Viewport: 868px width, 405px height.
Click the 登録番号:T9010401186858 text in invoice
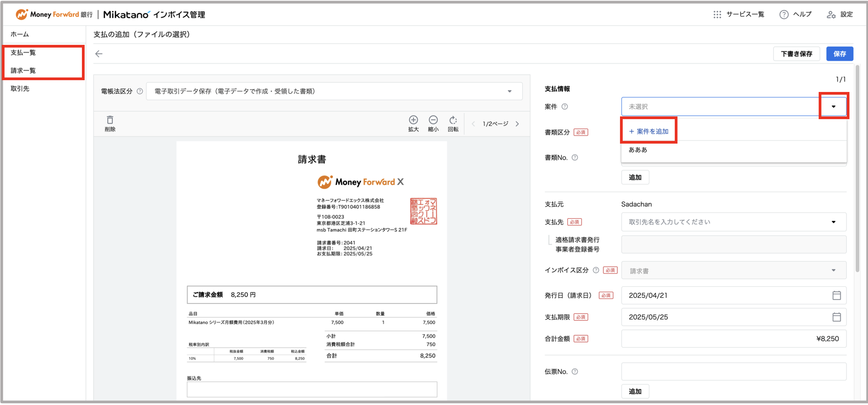coord(348,207)
